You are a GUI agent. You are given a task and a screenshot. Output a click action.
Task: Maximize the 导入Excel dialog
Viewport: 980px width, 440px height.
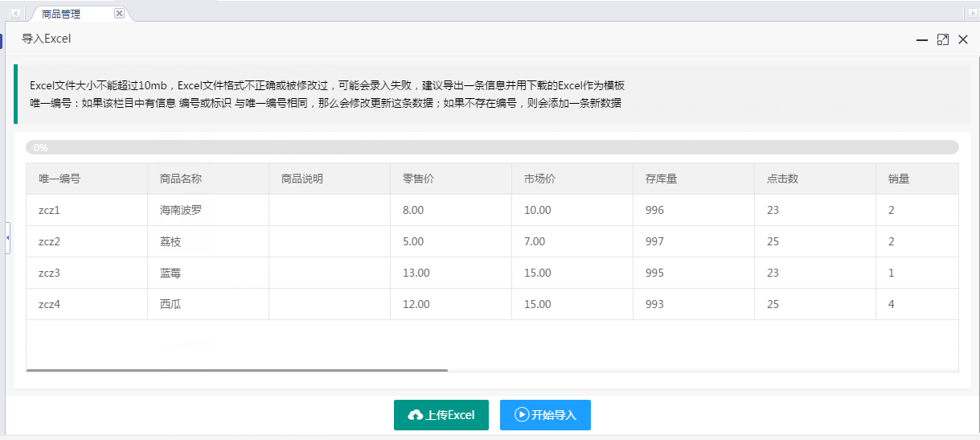point(943,39)
